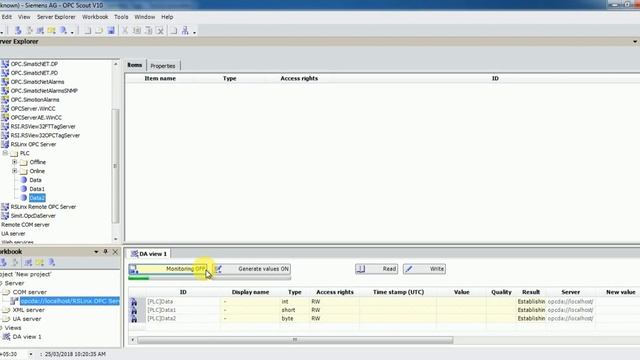Click the folder icon beside XML server

(x=6, y=310)
